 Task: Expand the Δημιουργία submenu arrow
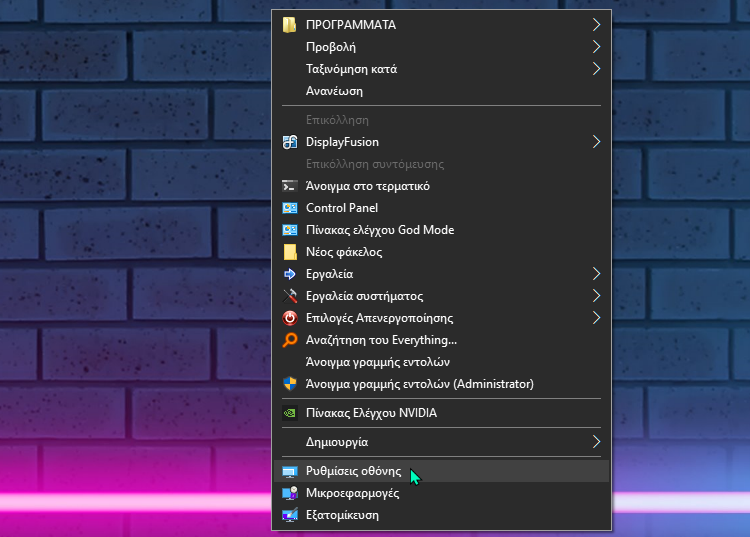pyautogui.click(x=596, y=442)
